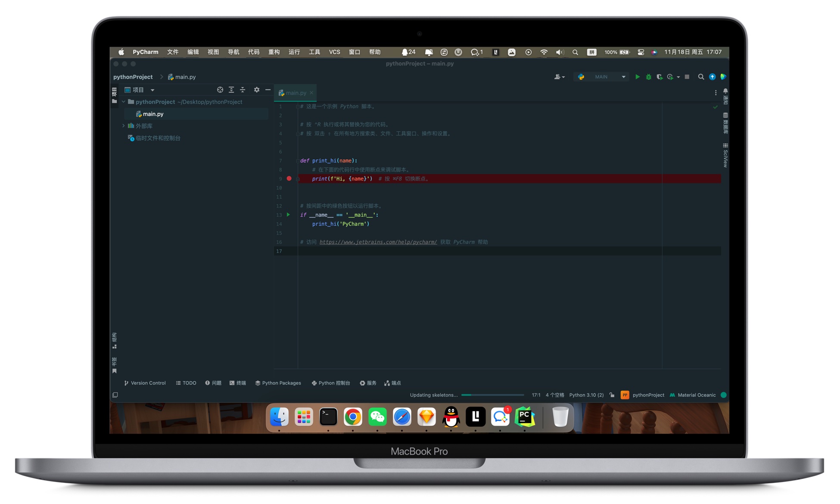Remove the red breakpoint on line 9

point(289,178)
